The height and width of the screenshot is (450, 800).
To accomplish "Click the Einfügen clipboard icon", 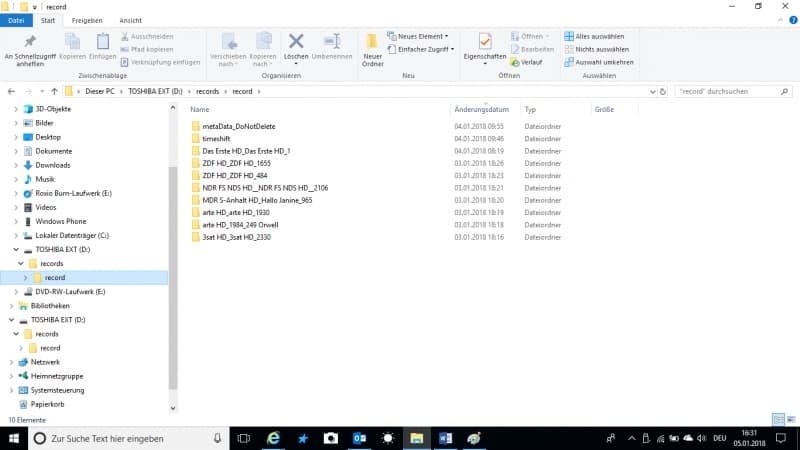I will tap(103, 47).
